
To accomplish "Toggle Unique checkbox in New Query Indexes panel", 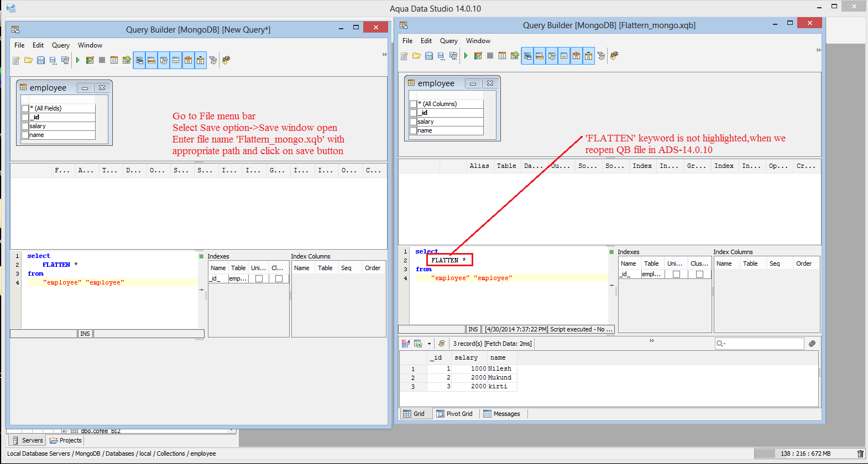I will [x=259, y=278].
